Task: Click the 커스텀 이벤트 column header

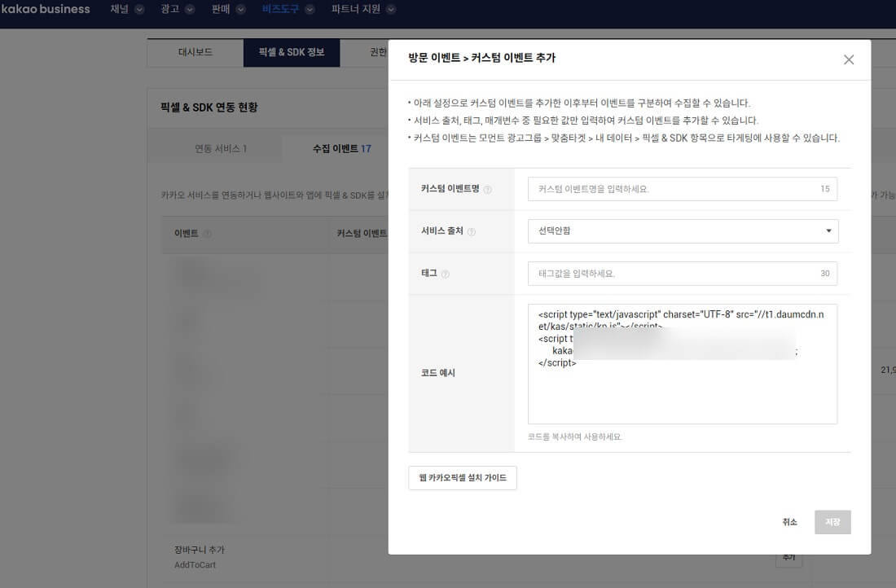Action: click(x=362, y=233)
